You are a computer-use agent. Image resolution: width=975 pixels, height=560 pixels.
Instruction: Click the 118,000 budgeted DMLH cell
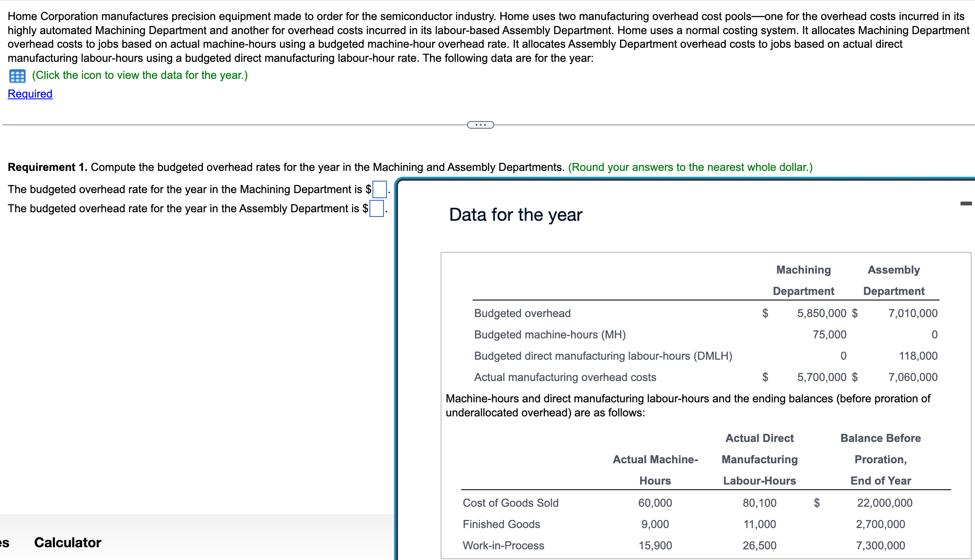[918, 356]
